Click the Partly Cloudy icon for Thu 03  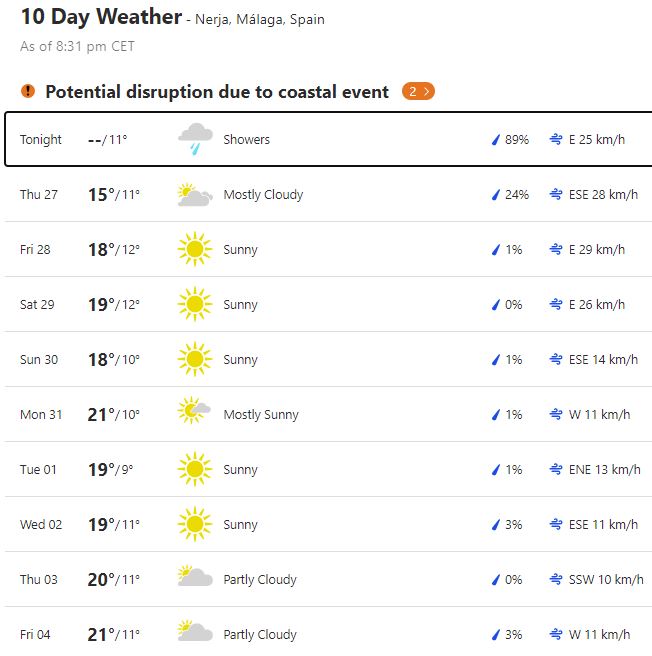(194, 579)
